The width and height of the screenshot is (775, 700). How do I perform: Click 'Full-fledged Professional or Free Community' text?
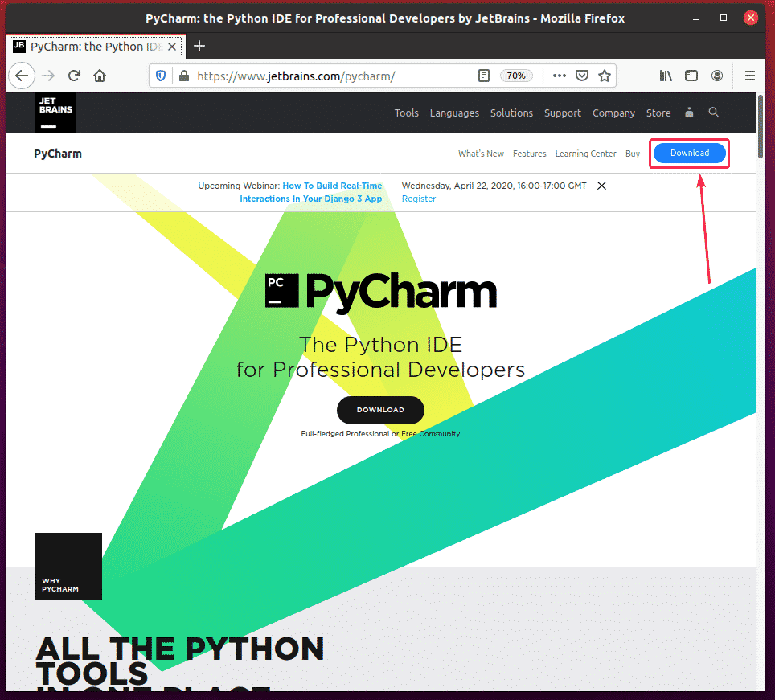[x=380, y=434]
